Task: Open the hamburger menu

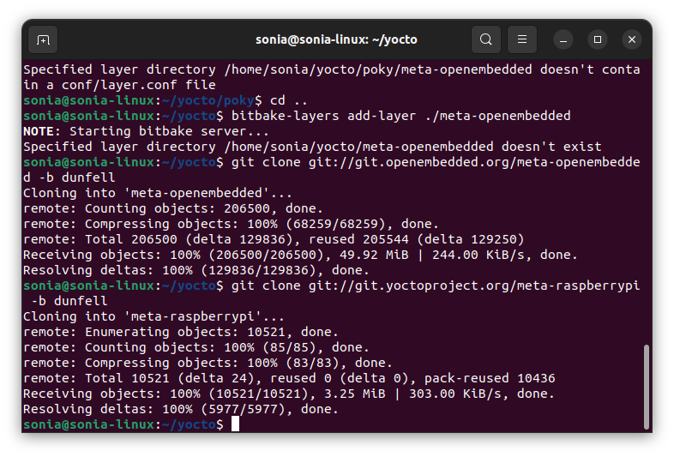Action: 522,40
